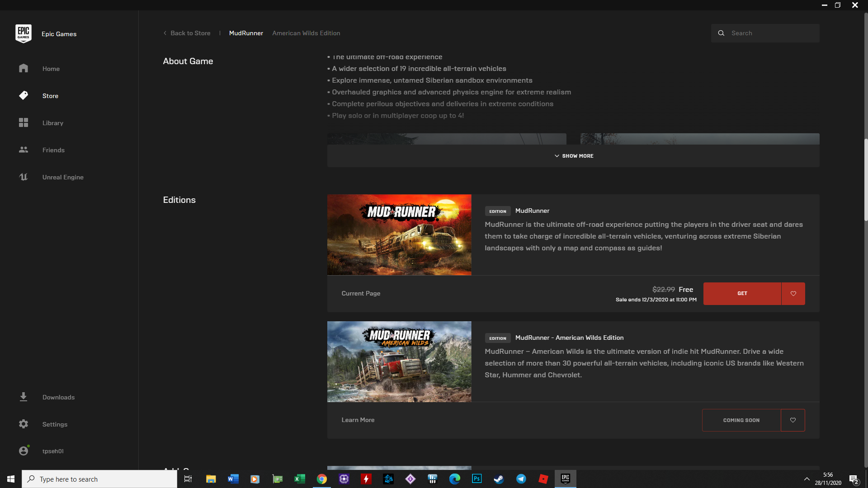This screenshot has height=488, width=868.
Task: Open the Library grid icon
Action: tap(24, 123)
